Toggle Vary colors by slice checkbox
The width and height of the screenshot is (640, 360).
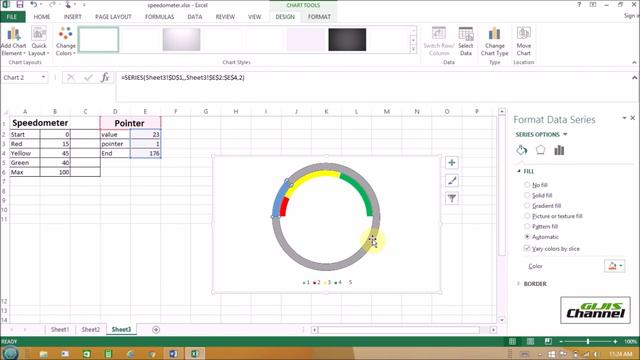click(527, 248)
